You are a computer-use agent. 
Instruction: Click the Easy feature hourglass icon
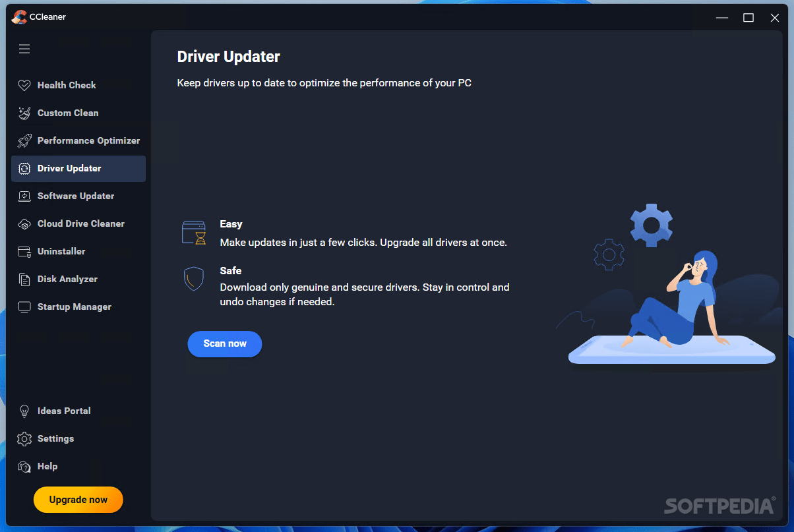pos(194,232)
